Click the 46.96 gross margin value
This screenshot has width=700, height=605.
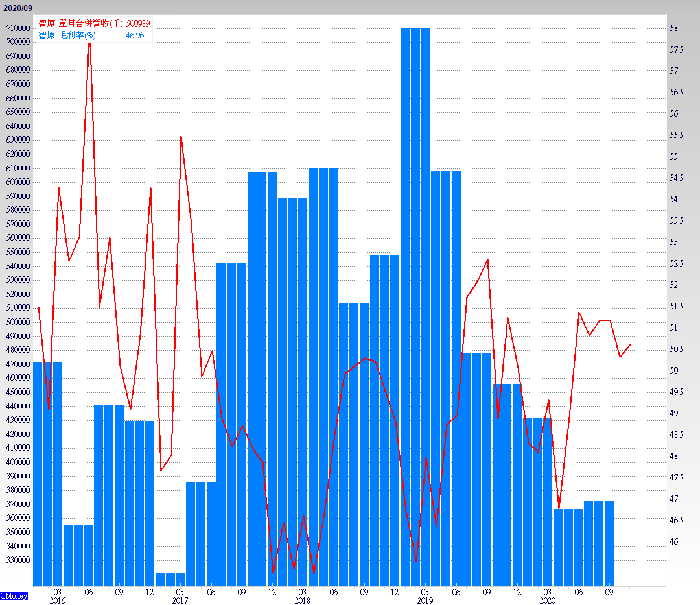tap(135, 35)
